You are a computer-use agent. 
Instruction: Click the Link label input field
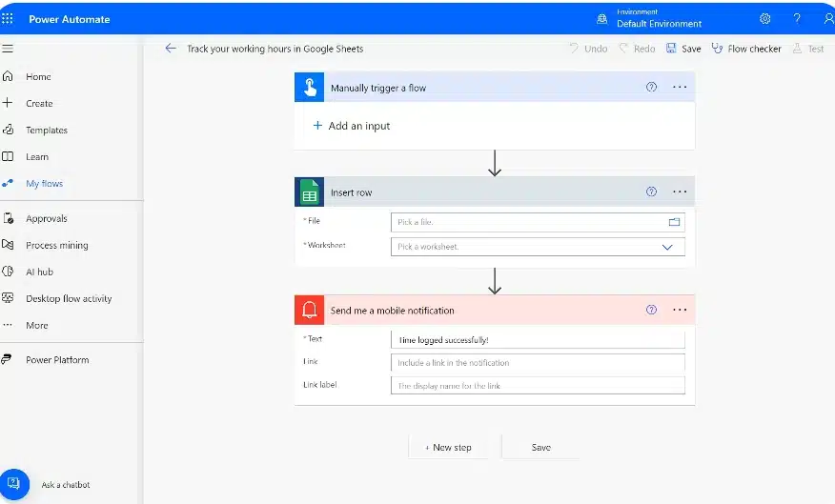click(538, 385)
